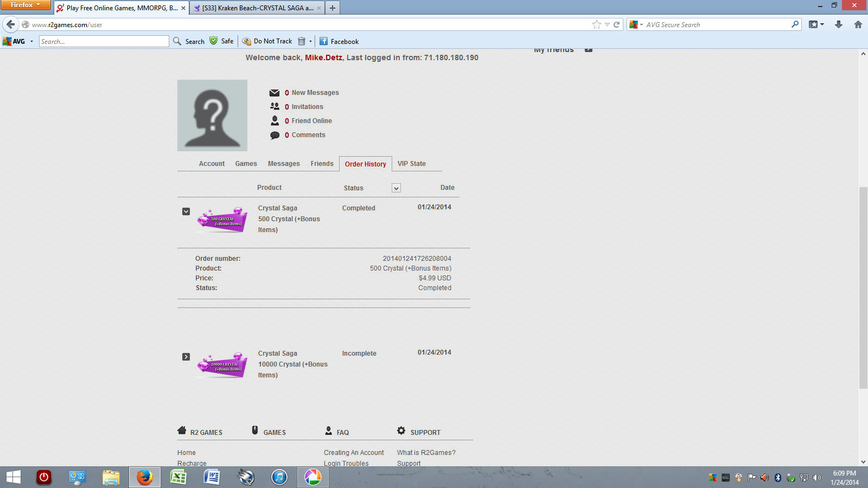This screenshot has width=868, height=488.
Task: Click the browser reload icon
Action: pyautogui.click(x=617, y=24)
